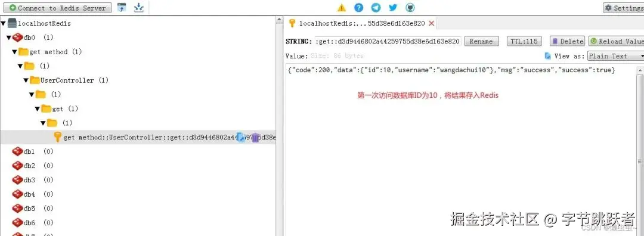This screenshot has width=644, height=236.
Task: Collapse the get (1) folder
Action: click(x=38, y=109)
